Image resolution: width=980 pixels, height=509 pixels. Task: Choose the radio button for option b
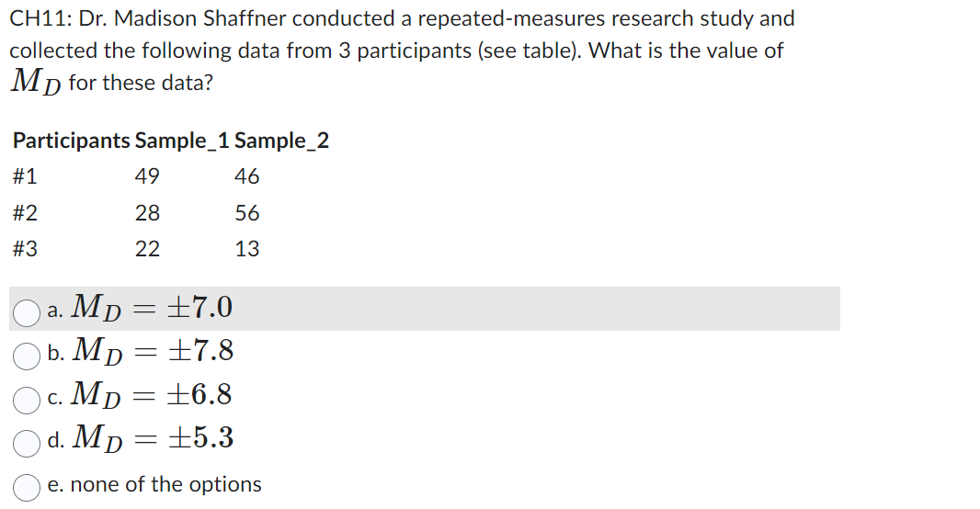coord(27,356)
